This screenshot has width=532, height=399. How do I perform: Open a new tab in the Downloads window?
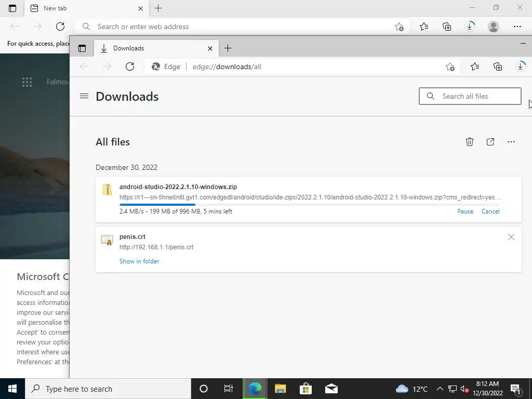(228, 48)
